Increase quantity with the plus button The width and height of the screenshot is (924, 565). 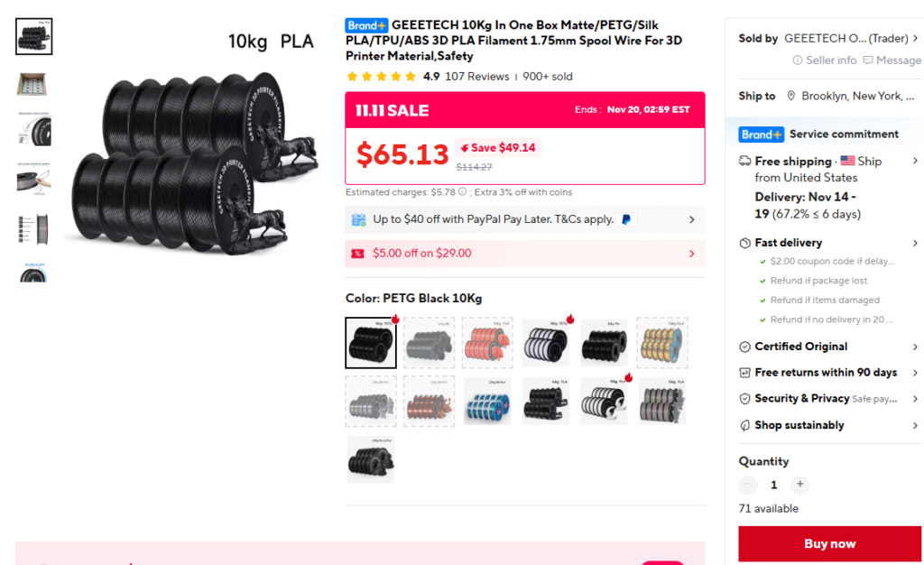pyautogui.click(x=799, y=485)
